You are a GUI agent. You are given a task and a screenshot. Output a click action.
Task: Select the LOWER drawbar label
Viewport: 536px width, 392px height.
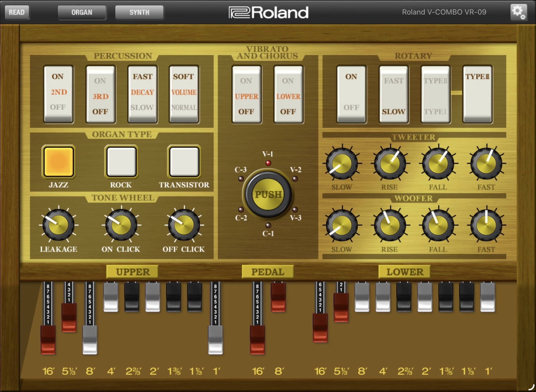(x=405, y=272)
